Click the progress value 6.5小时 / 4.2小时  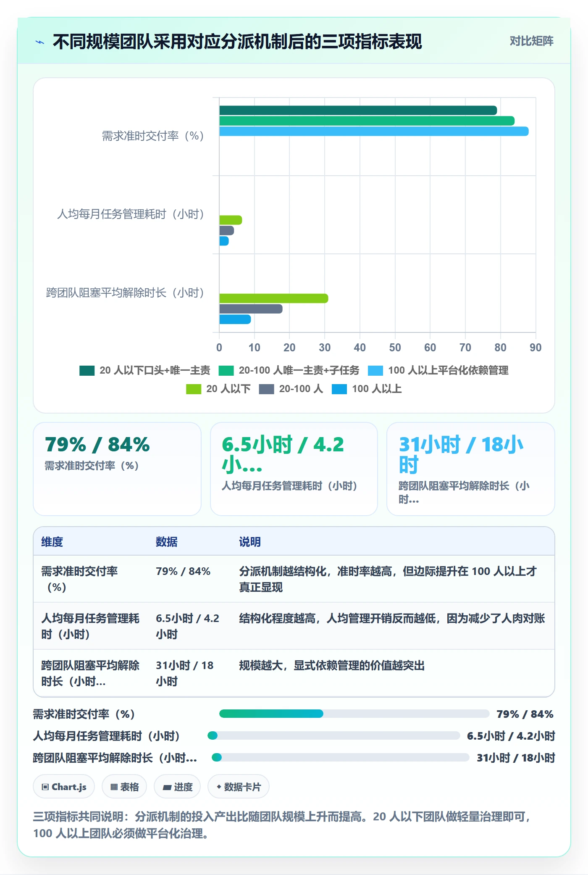(511, 736)
